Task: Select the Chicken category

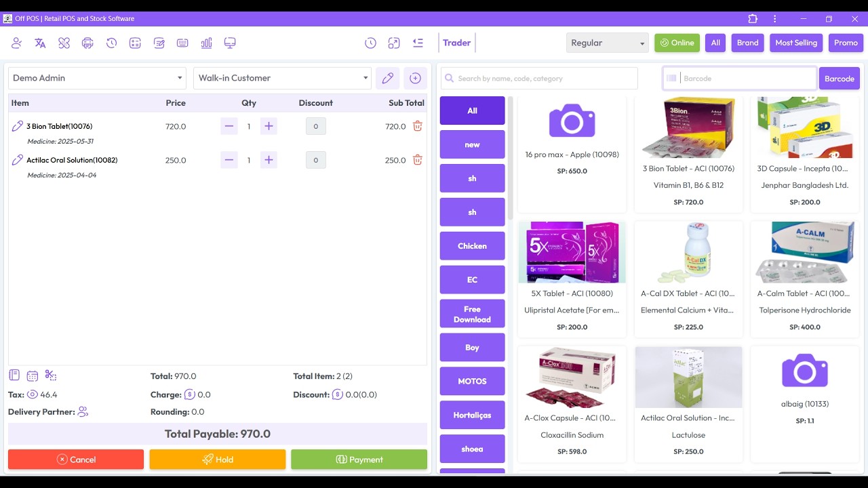Action: [472, 246]
